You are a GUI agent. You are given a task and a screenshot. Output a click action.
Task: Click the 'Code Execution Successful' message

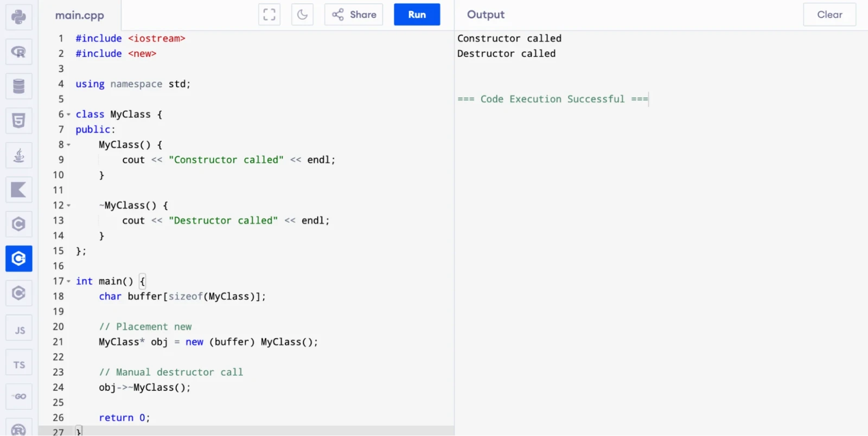[553, 99]
